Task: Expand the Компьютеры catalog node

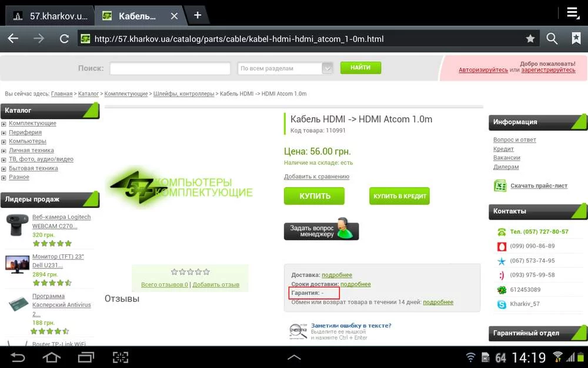Action: pos(4,141)
